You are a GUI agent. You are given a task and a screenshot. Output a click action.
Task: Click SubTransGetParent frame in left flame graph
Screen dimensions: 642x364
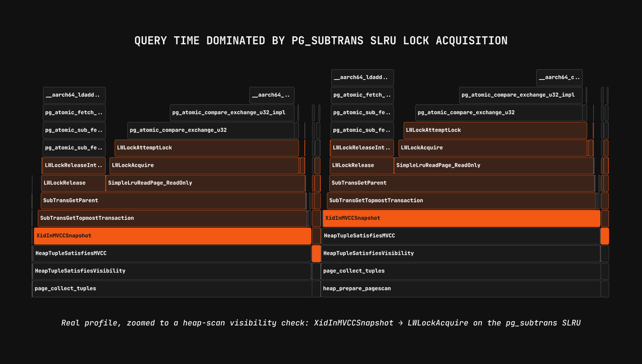(x=173, y=200)
